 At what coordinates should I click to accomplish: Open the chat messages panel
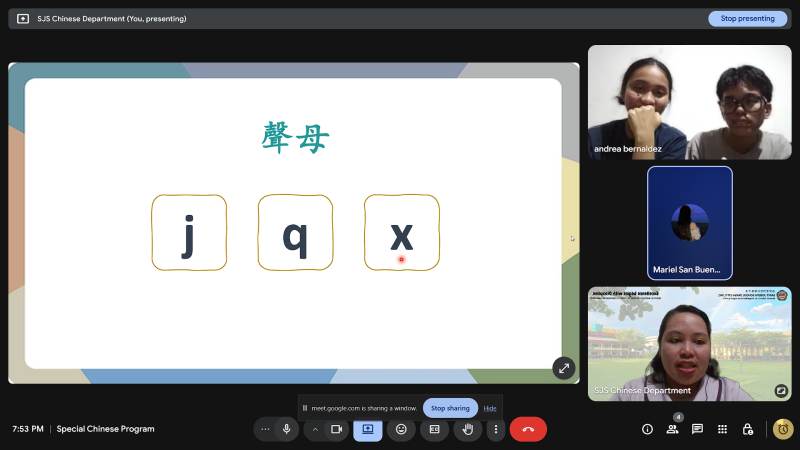click(x=697, y=429)
